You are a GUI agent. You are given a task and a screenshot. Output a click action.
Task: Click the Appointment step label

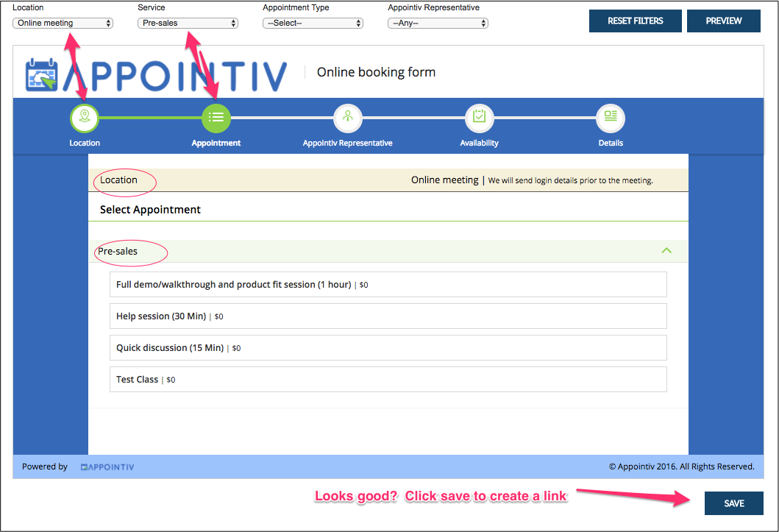[x=216, y=143]
